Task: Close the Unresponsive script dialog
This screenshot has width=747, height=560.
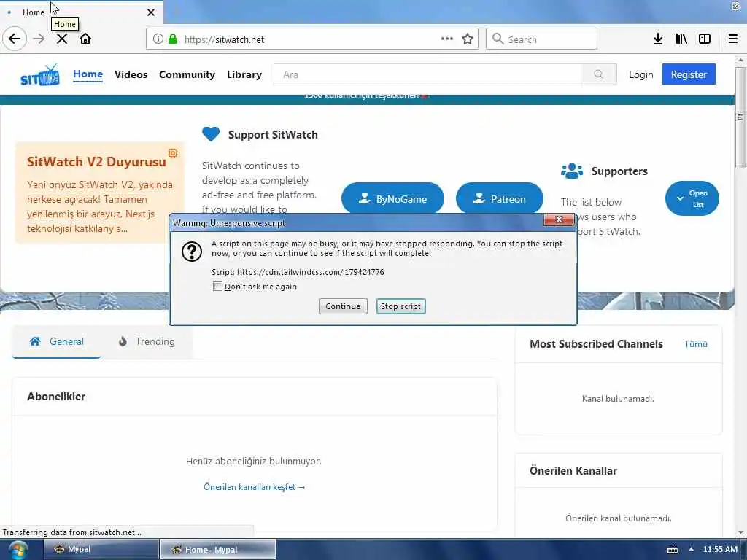Action: [559, 219]
